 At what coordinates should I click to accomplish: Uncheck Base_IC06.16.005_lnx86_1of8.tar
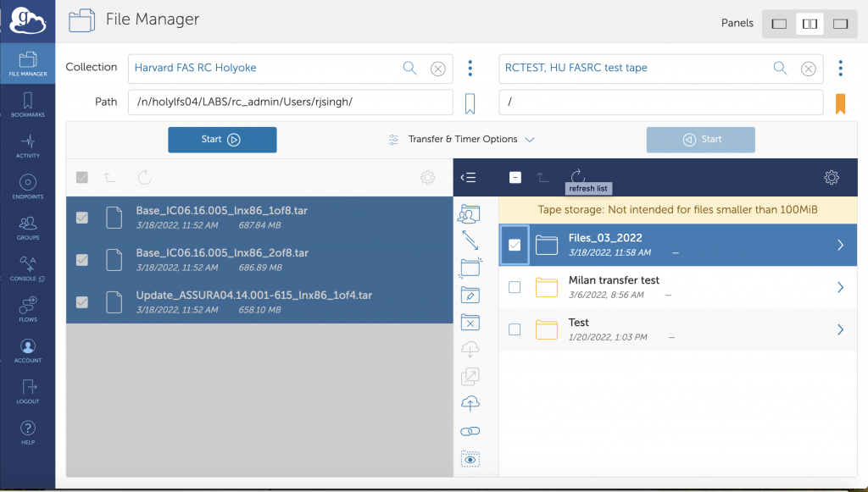(x=82, y=218)
